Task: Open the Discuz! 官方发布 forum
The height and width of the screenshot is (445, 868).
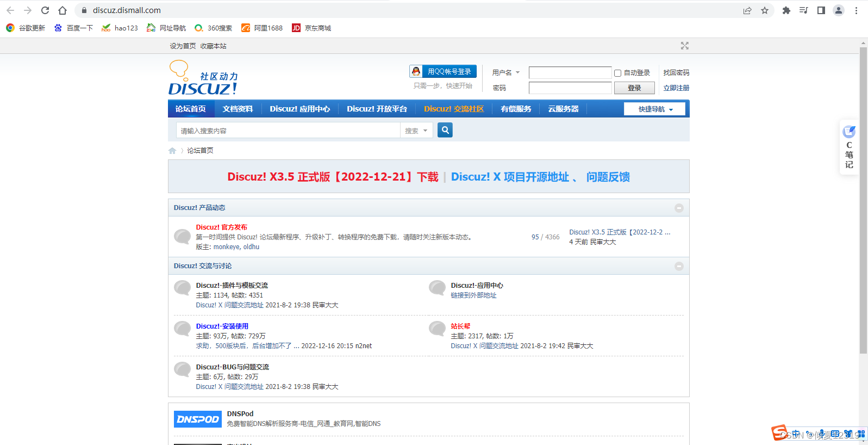Action: point(222,227)
